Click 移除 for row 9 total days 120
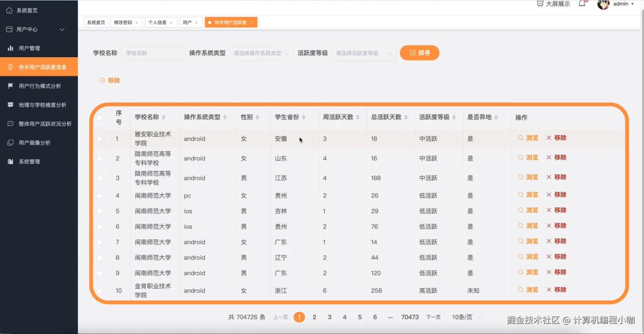This screenshot has height=334, width=644. click(557, 272)
